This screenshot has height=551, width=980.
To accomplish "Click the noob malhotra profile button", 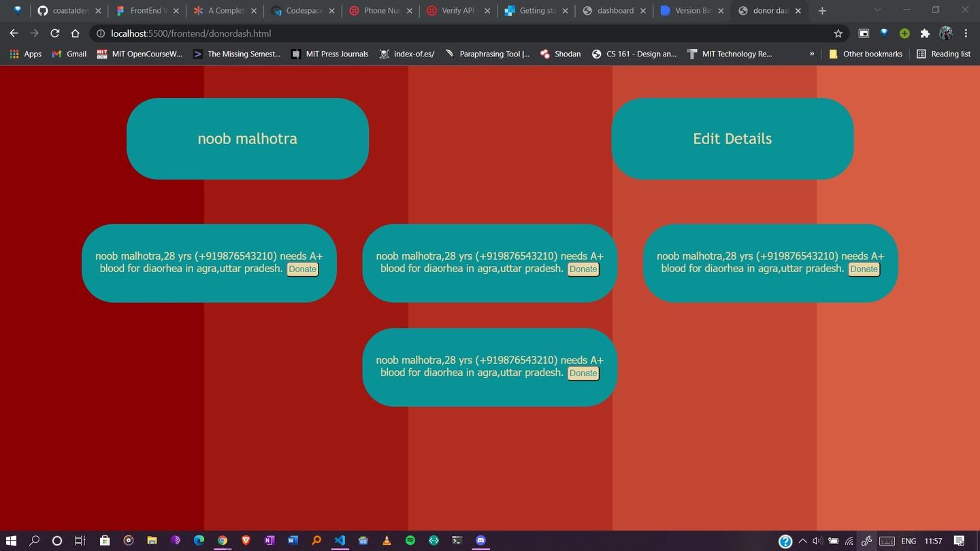I will [248, 139].
